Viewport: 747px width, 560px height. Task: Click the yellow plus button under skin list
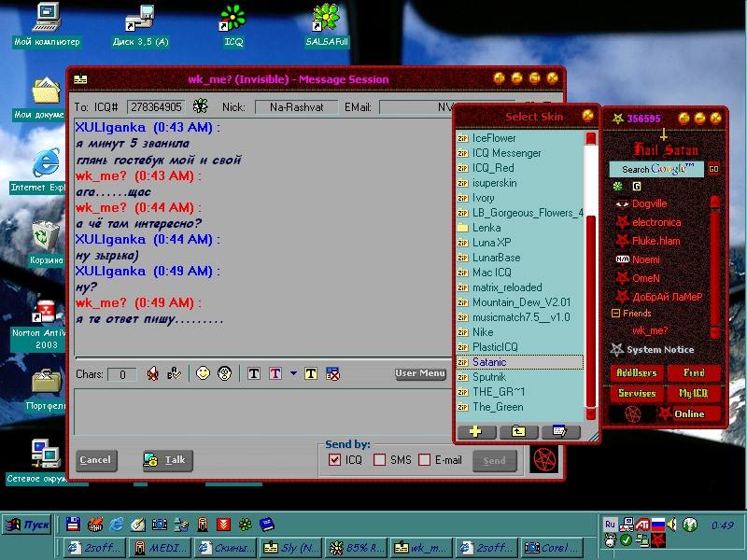tap(476, 431)
